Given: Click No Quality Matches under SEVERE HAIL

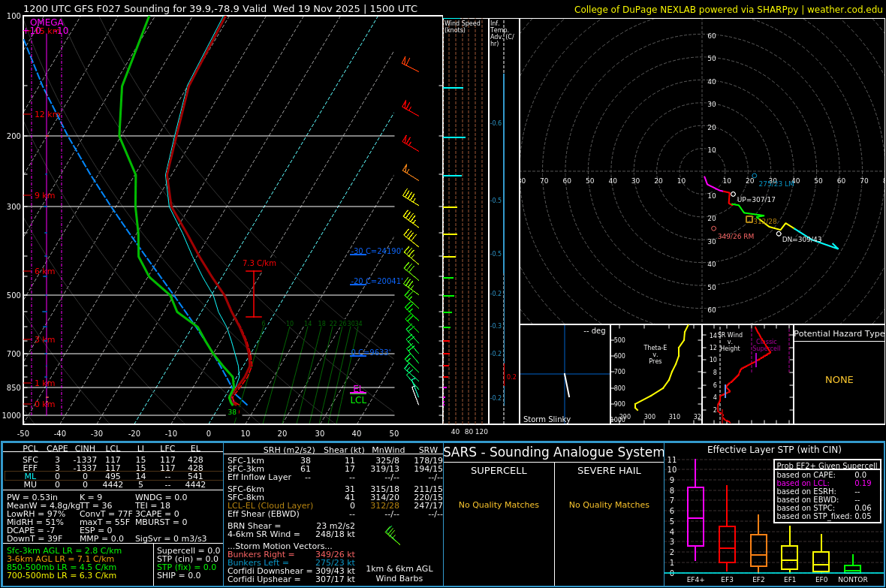Looking at the screenshot, I should coord(609,505).
